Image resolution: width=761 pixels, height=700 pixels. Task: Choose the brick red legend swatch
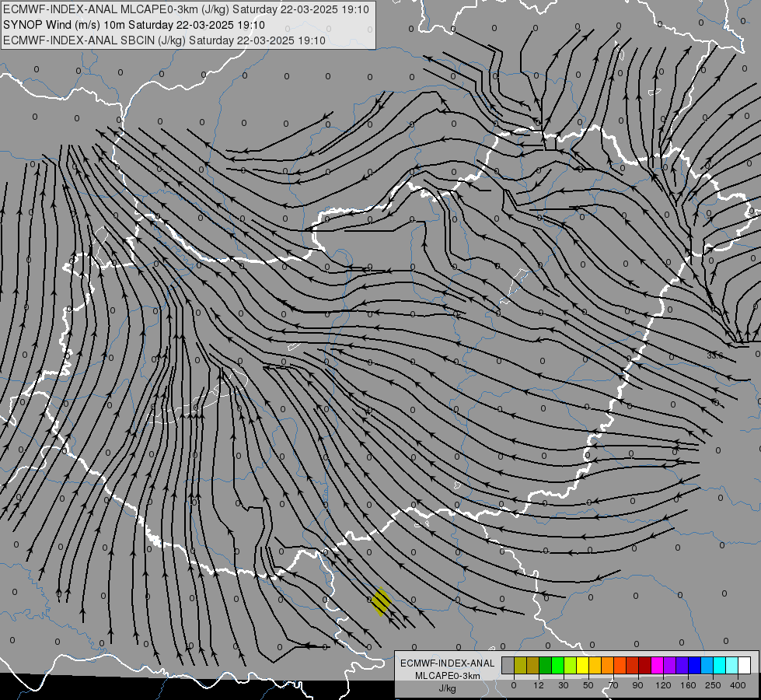633,666
